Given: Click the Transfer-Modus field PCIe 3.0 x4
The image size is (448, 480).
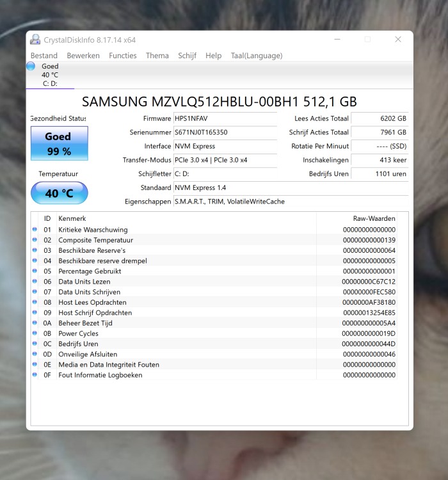Looking at the screenshot, I should 225,160.
